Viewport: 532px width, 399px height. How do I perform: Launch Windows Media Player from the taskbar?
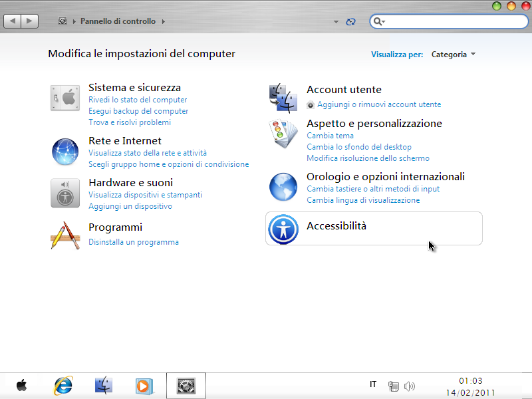pyautogui.click(x=144, y=386)
